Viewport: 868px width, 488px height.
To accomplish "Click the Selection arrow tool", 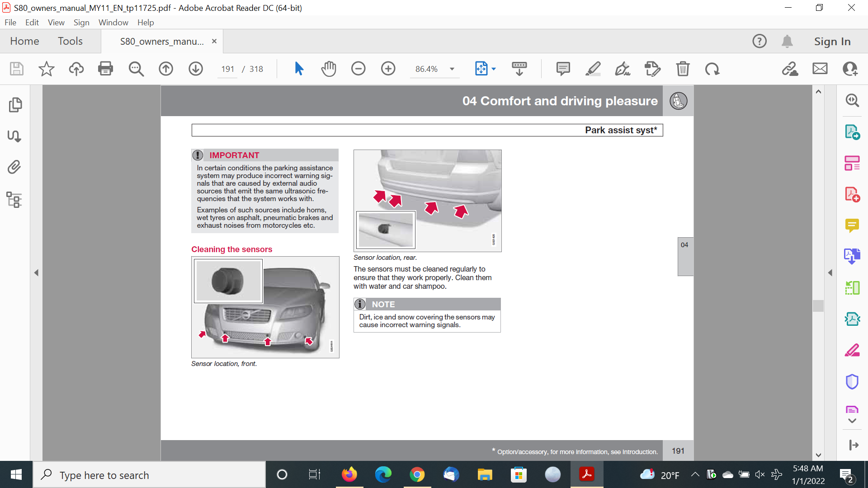I will (299, 69).
